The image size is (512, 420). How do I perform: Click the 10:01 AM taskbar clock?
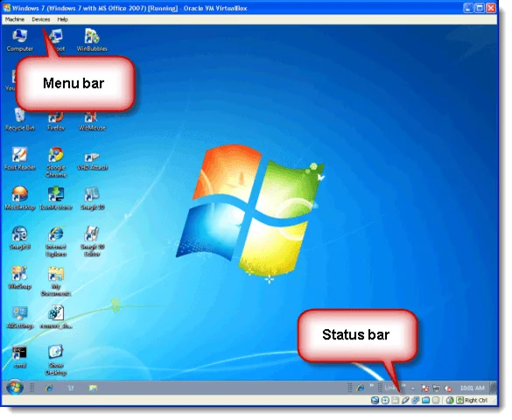coord(472,388)
